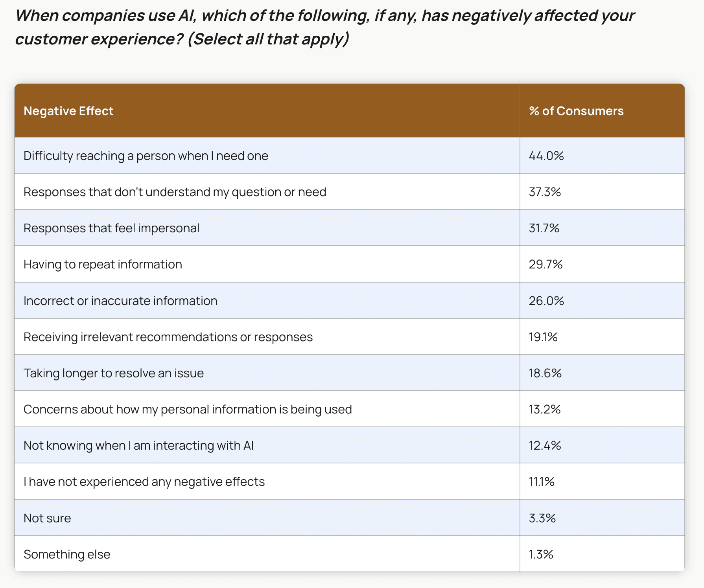Click the 29.7% value cell

602,264
